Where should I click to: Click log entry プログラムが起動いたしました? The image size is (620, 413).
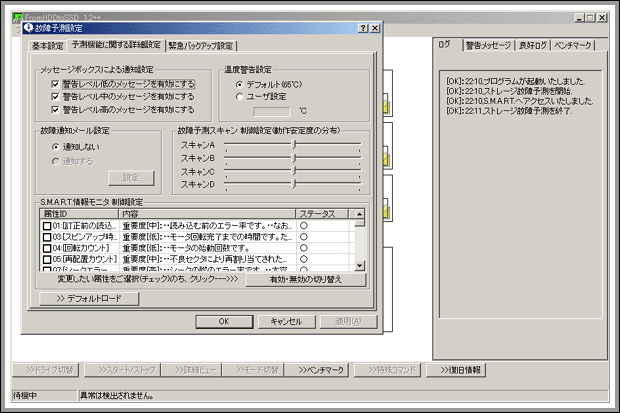516,81
